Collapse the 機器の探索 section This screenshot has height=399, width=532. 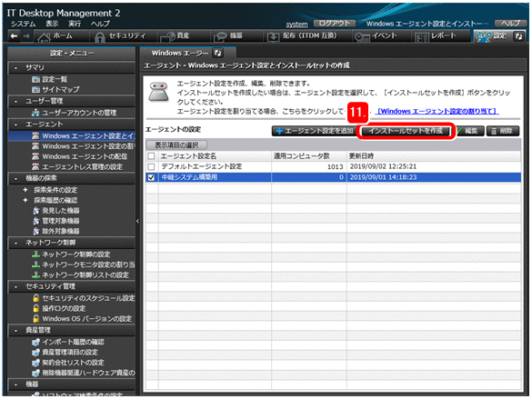pos(15,178)
